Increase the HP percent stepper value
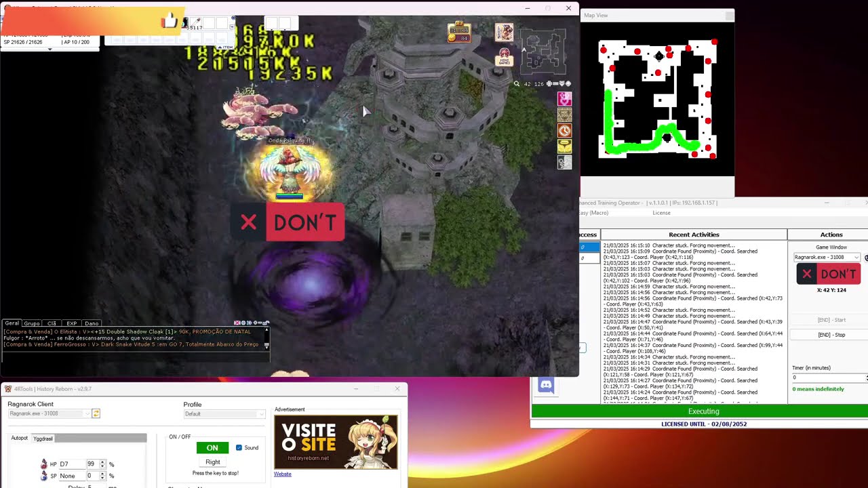The height and width of the screenshot is (488, 868). (102, 462)
